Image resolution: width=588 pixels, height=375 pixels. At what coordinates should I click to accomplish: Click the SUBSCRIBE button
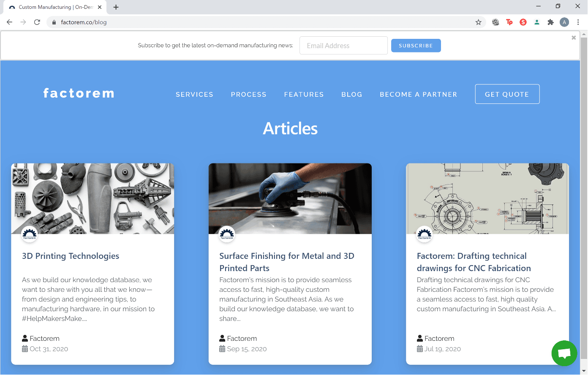pos(416,46)
